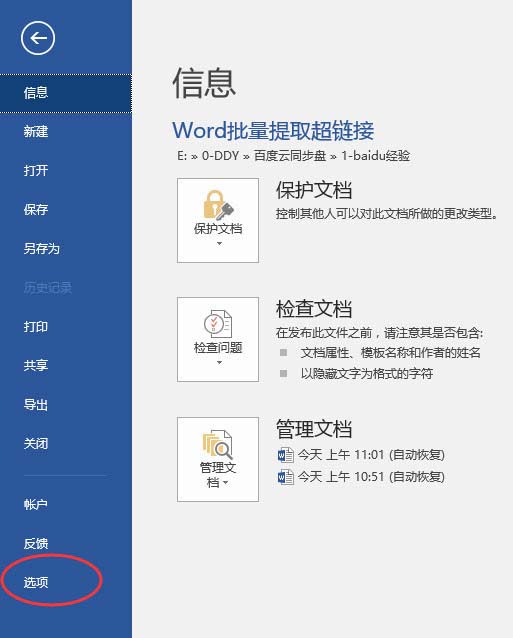The image size is (513, 638).
Task: Click the 反馈 menu item
Action: click(65, 544)
